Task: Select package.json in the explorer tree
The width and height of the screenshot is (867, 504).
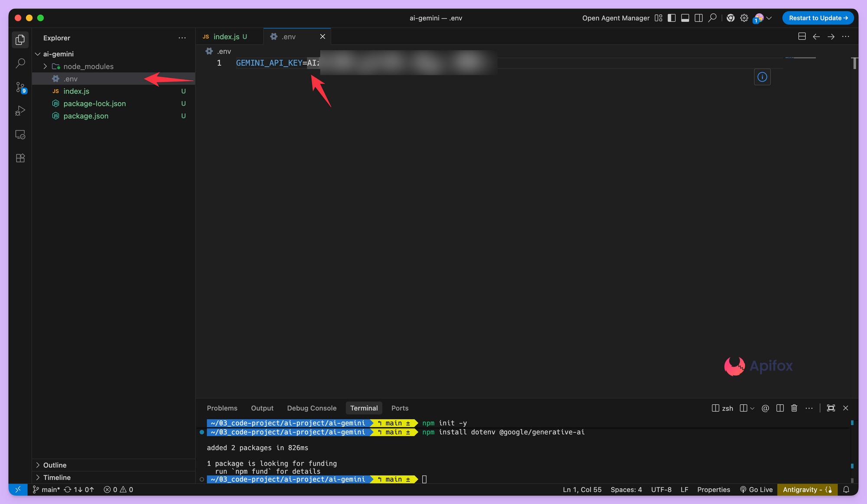Action: 86,116
